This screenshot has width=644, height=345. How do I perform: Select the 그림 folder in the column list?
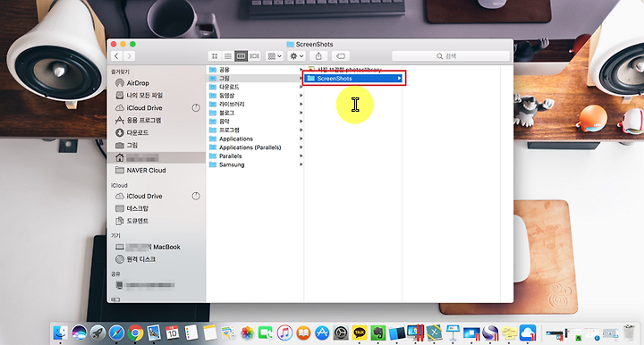click(x=255, y=79)
